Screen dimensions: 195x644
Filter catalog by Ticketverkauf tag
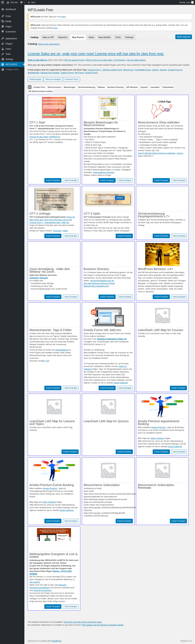pyautogui.click(x=168, y=87)
